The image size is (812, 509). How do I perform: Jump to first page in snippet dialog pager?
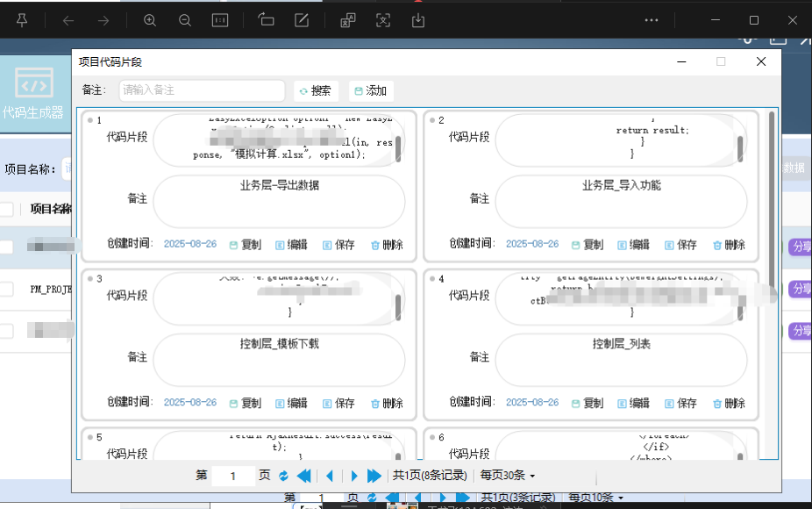(x=304, y=476)
